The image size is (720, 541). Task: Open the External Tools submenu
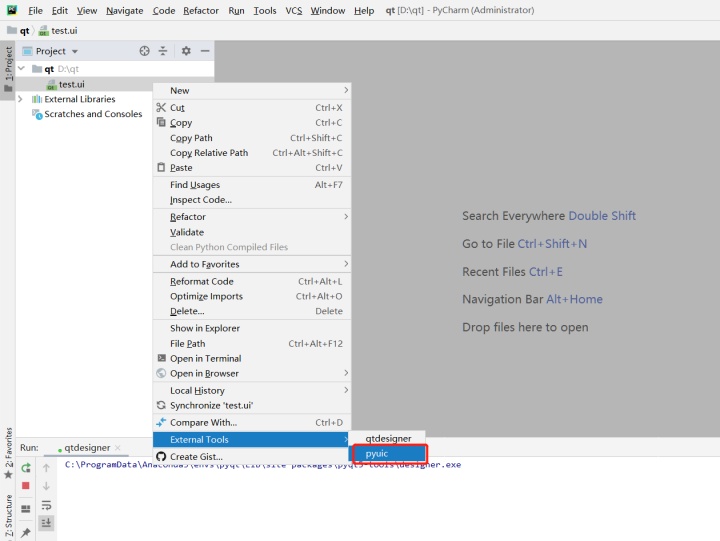pos(252,440)
